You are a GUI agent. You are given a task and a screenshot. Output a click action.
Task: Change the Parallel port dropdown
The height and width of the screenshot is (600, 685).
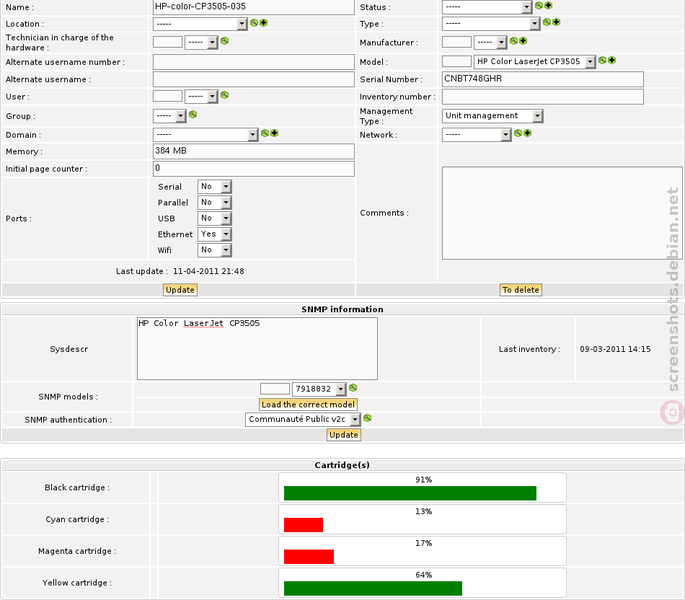(x=214, y=202)
